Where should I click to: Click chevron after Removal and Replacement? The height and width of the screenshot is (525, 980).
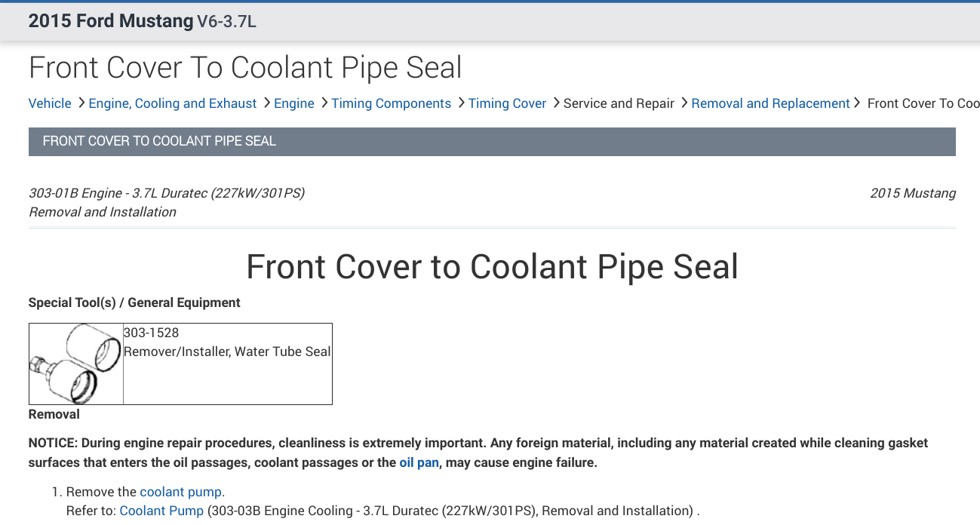(857, 103)
